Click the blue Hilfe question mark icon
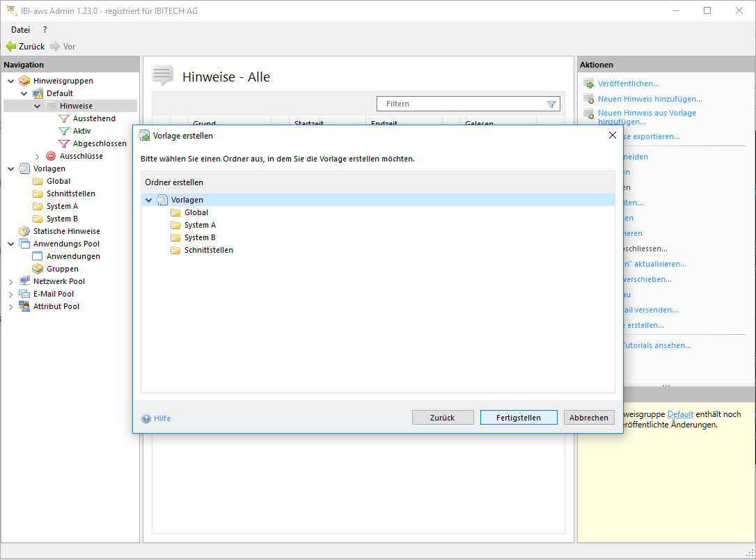The width and height of the screenshot is (756, 559). (x=146, y=418)
